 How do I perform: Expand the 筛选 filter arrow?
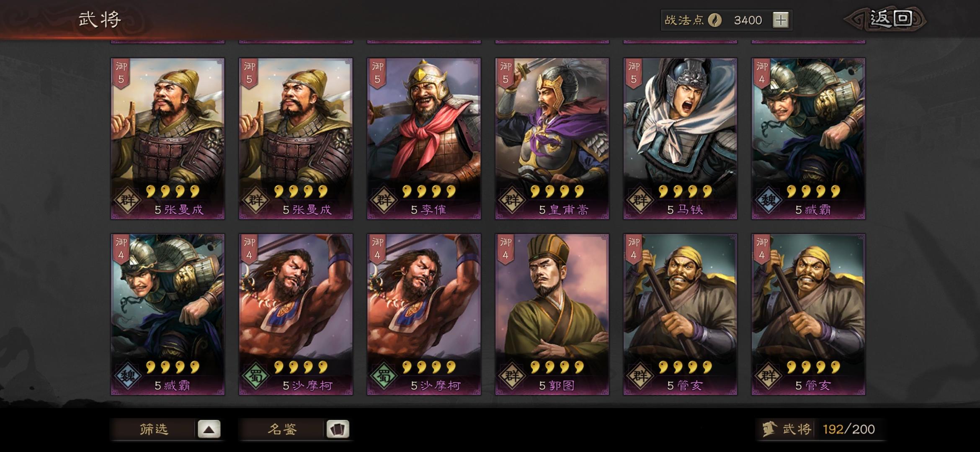(209, 429)
